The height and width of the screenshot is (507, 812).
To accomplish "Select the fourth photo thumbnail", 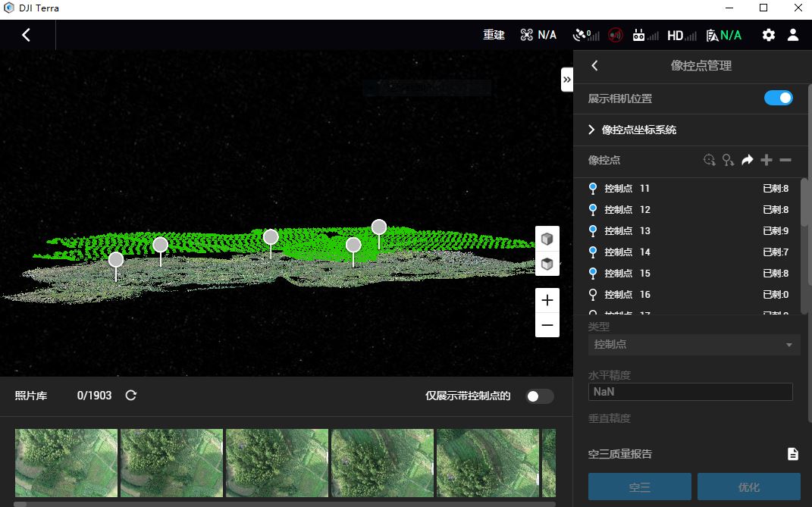I will click(383, 463).
